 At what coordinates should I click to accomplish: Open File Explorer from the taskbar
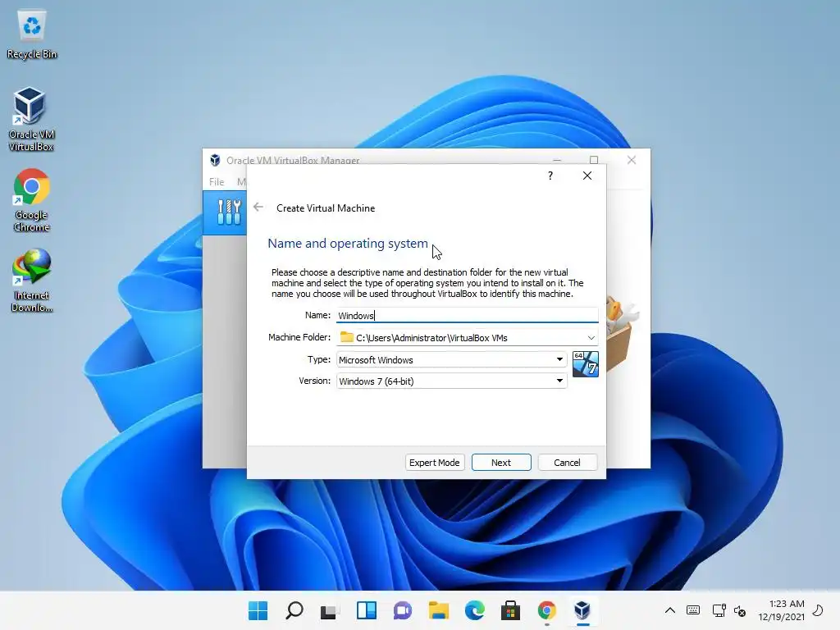coord(439,610)
